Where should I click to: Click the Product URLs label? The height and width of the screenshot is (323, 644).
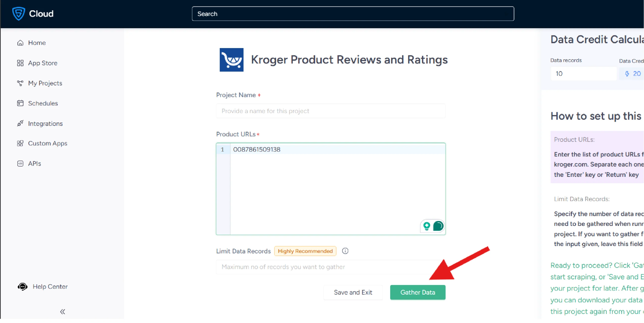[236, 134]
